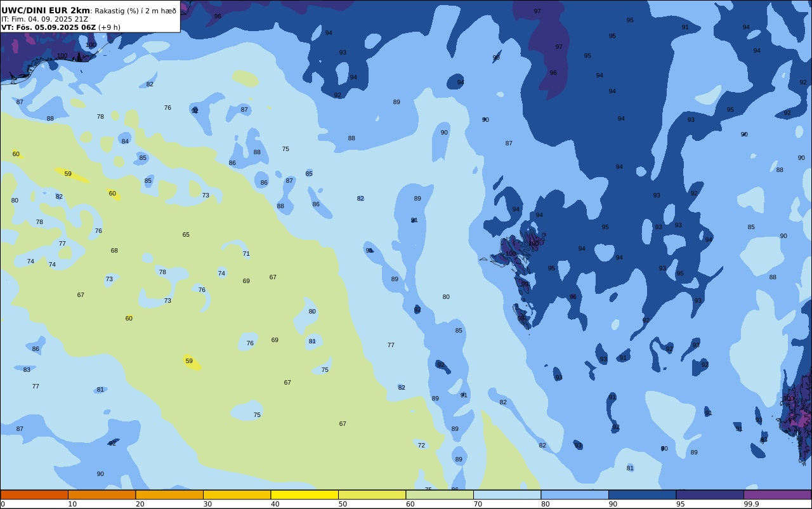The image size is (812, 509).
Task: Click the legend tick label '30'
Action: pyautogui.click(x=207, y=504)
